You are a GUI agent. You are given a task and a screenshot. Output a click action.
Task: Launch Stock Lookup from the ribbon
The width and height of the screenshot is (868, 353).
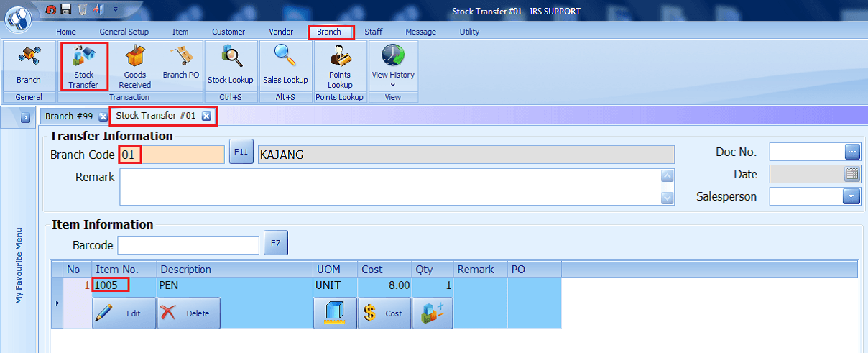[x=231, y=66]
